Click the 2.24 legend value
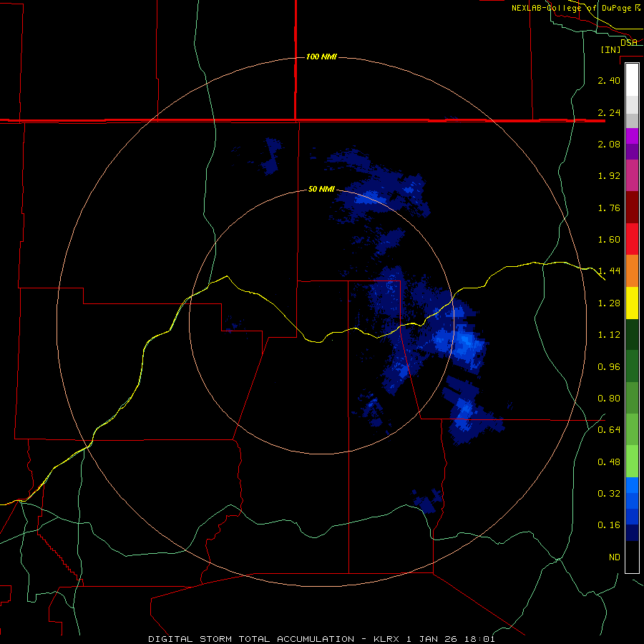 pyautogui.click(x=609, y=112)
